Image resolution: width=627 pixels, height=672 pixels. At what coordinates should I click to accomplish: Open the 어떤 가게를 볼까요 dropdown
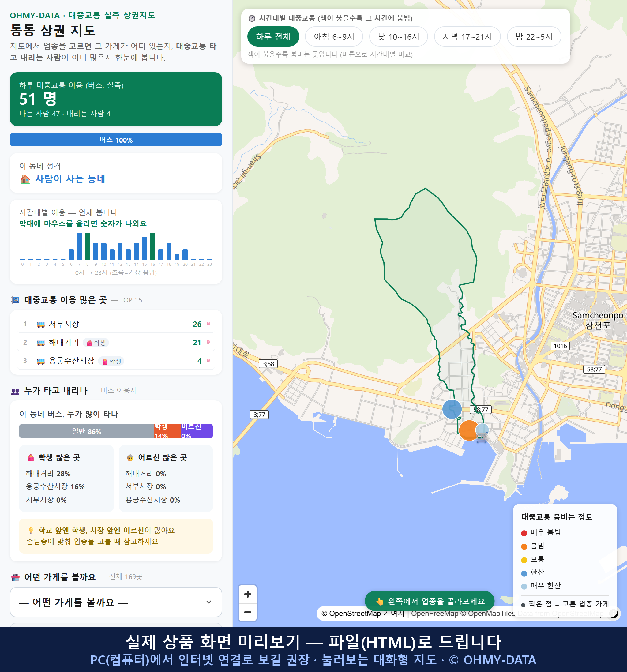pyautogui.click(x=116, y=602)
